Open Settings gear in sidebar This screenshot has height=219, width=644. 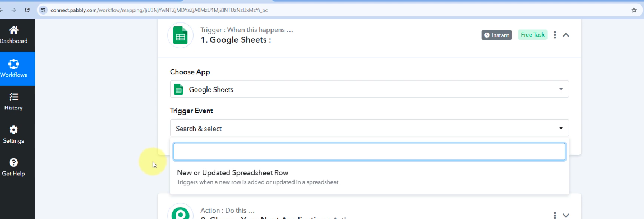pos(13,130)
